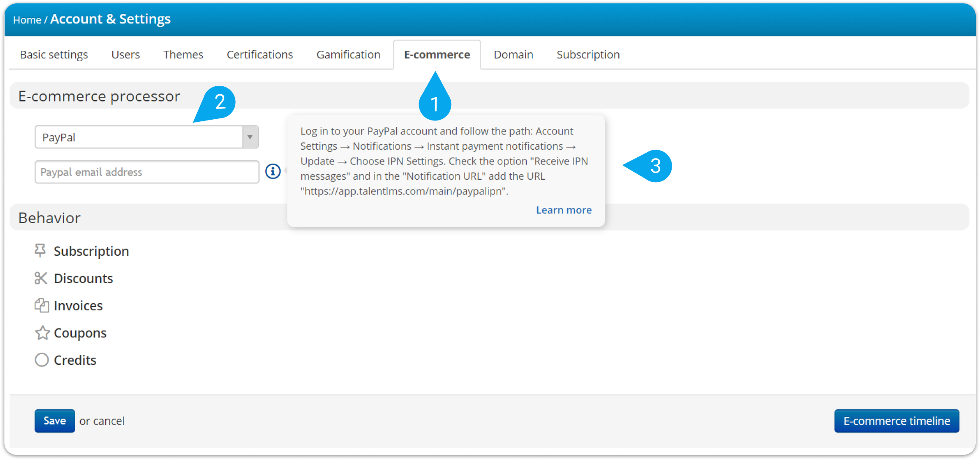Image resolution: width=980 pixels, height=460 pixels.
Task: Go to the Gamification tab
Action: click(348, 55)
